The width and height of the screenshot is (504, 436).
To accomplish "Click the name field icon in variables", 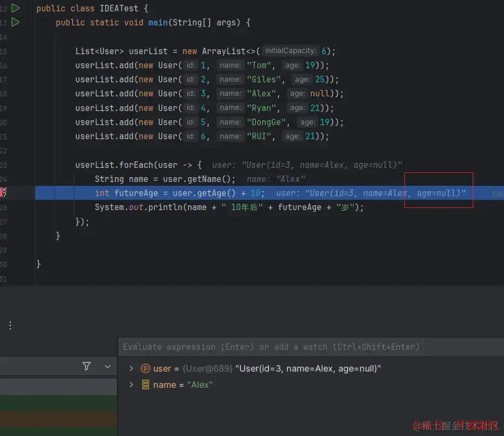I will pyautogui.click(x=145, y=385).
